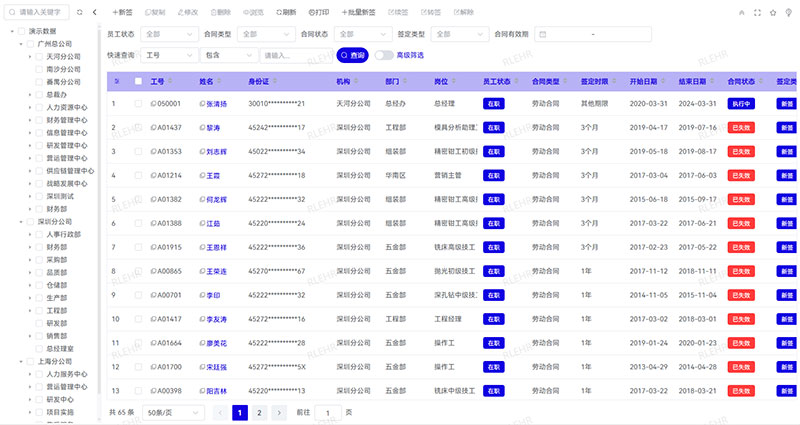Sort by the 身份证 column sort icon

click(275, 81)
